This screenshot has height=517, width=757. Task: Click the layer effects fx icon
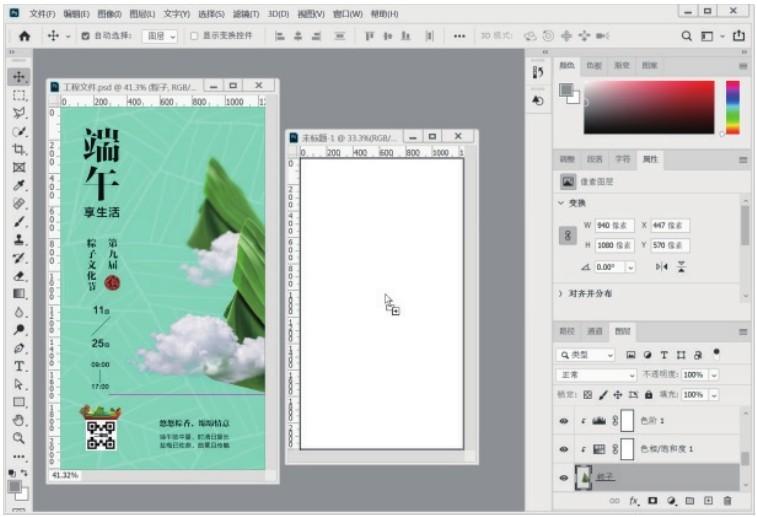pyautogui.click(x=634, y=500)
